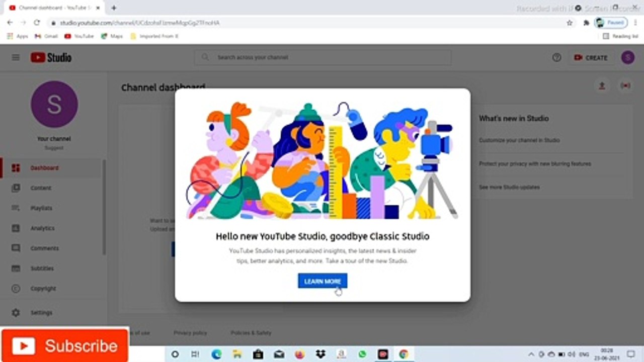The image size is (644, 362).
Task: Click the upload videos arrow icon
Action: (601, 86)
